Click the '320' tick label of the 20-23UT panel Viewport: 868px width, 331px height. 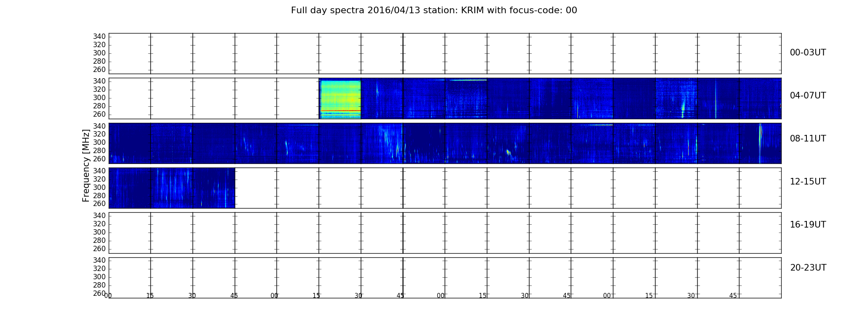coord(99,269)
